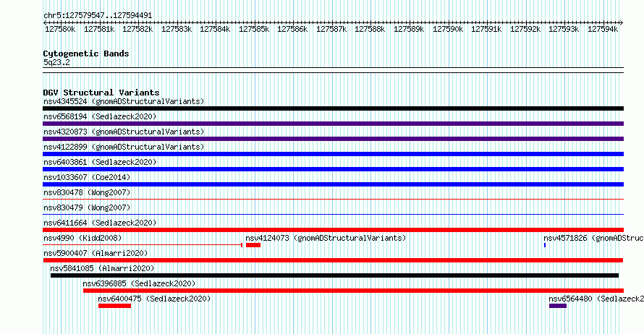Click the blue bar under nsv4122899

pos(333,154)
